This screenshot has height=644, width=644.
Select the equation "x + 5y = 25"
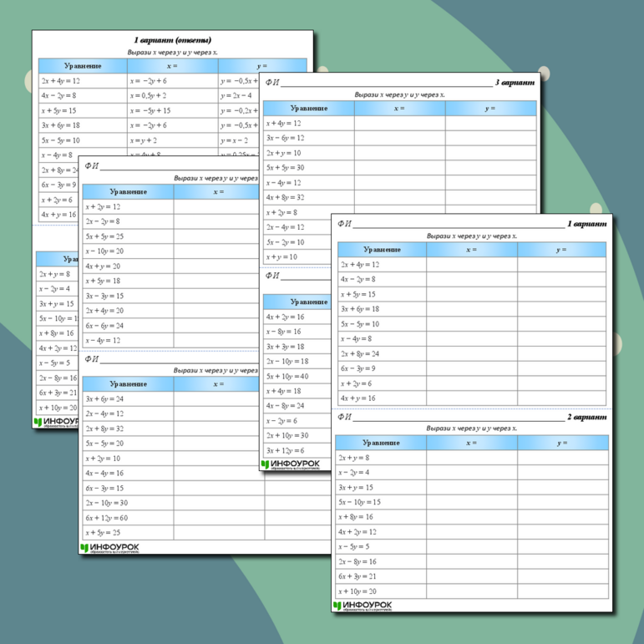point(103,533)
